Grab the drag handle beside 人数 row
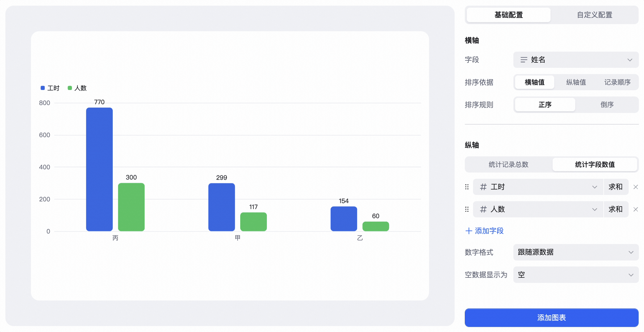 [467, 209]
